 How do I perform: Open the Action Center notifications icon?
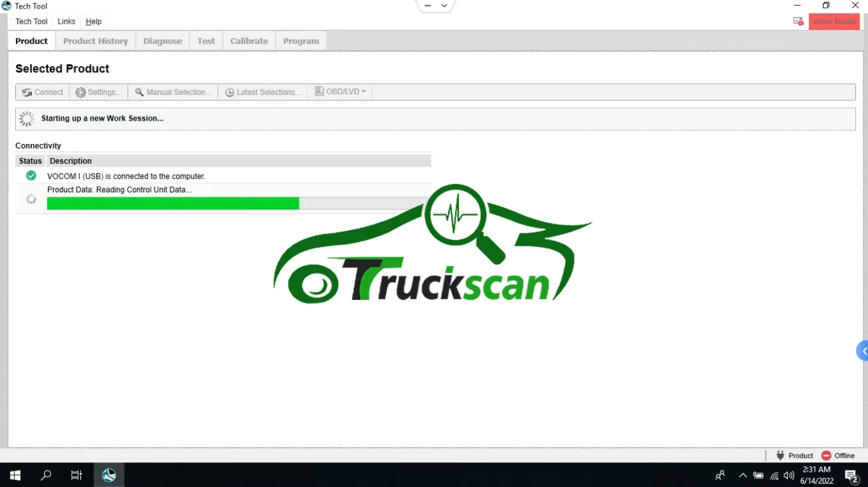851,475
